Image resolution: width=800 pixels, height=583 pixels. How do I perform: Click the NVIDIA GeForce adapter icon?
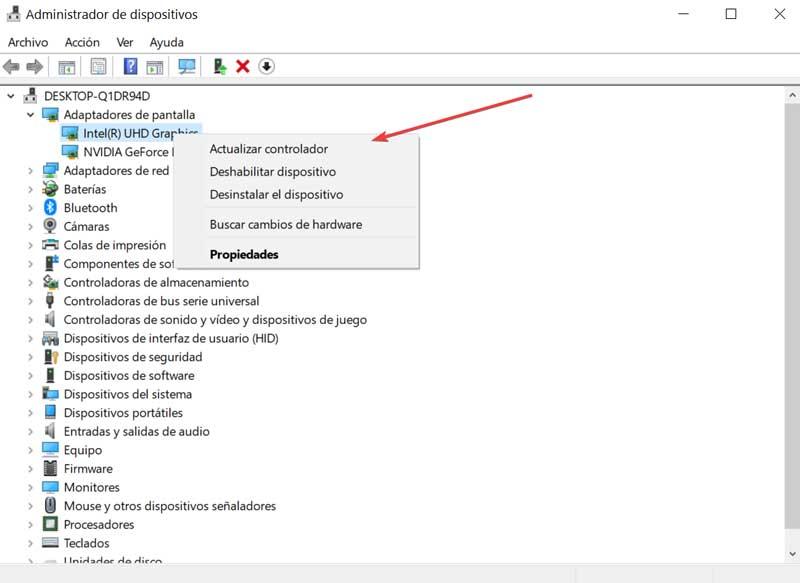pyautogui.click(x=70, y=151)
